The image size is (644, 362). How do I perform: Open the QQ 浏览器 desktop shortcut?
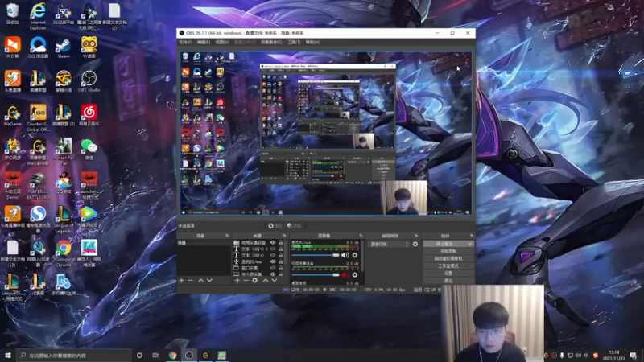[38, 47]
